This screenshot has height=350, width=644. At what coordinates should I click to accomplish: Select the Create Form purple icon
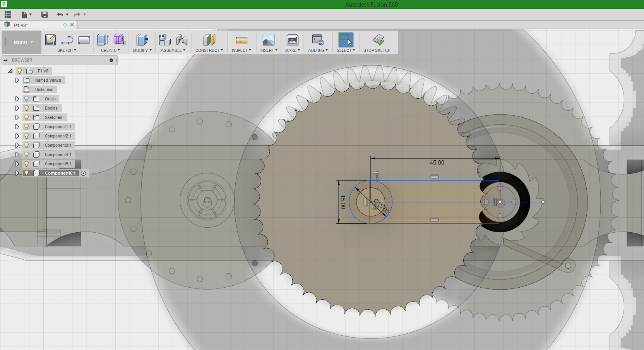[x=119, y=39]
